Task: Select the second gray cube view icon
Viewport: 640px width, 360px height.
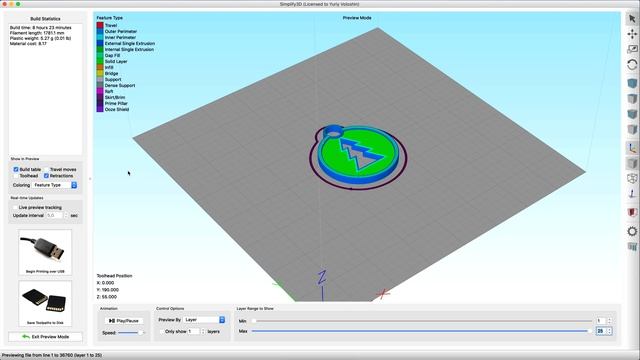Action: (x=632, y=99)
